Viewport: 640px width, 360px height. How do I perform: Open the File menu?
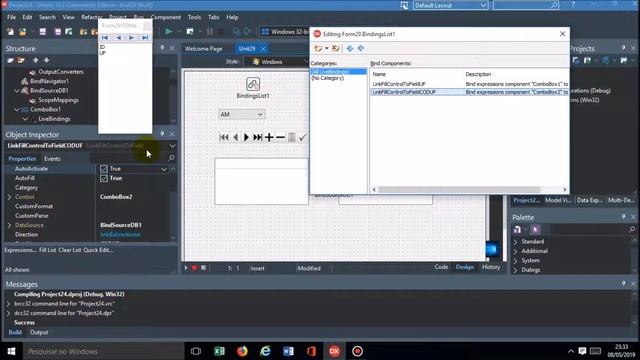coord(11,17)
